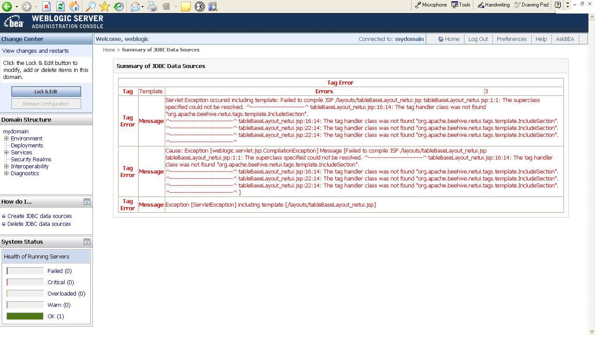Image resolution: width=595 pixels, height=364 pixels.
Task: Expand the Diagnostics tree node
Action: (7, 173)
